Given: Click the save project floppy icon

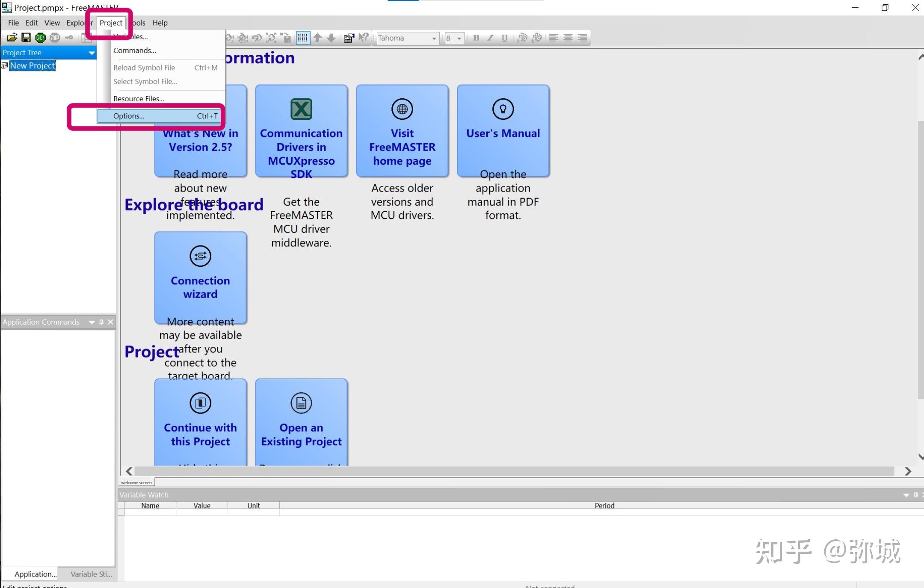Looking at the screenshot, I should coord(26,38).
